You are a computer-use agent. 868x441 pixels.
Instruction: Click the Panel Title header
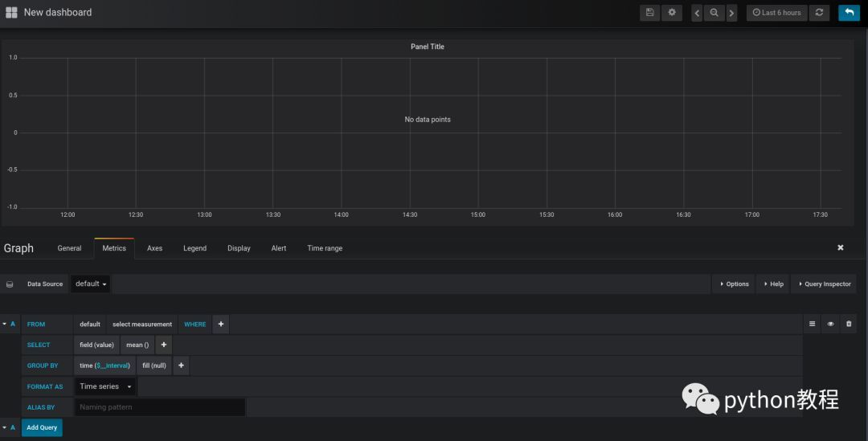coord(428,47)
